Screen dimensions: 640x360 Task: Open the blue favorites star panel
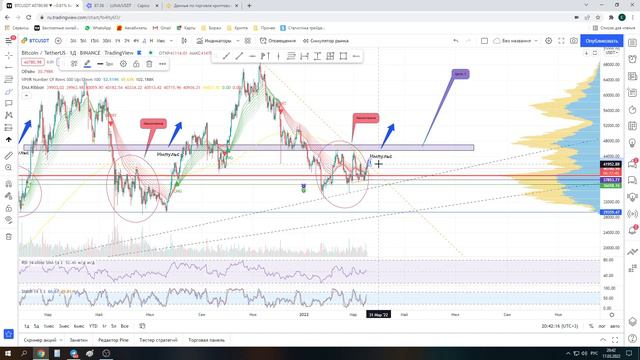pyautogui.click(x=9, y=334)
